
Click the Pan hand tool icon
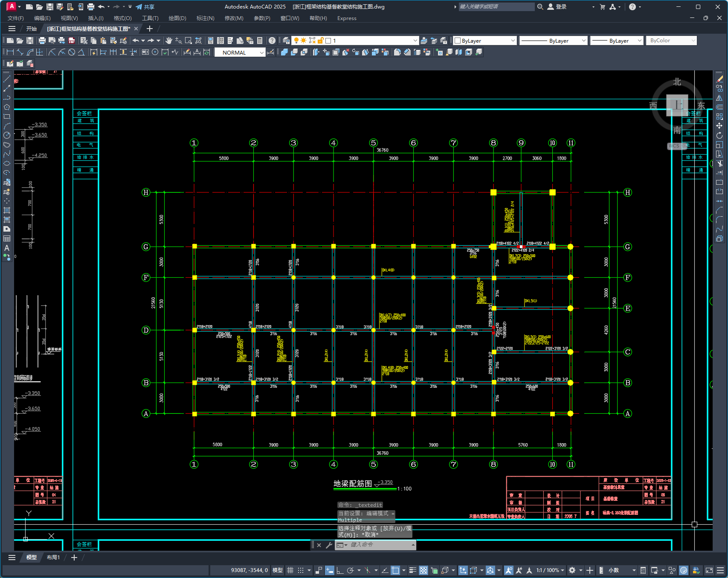point(169,41)
